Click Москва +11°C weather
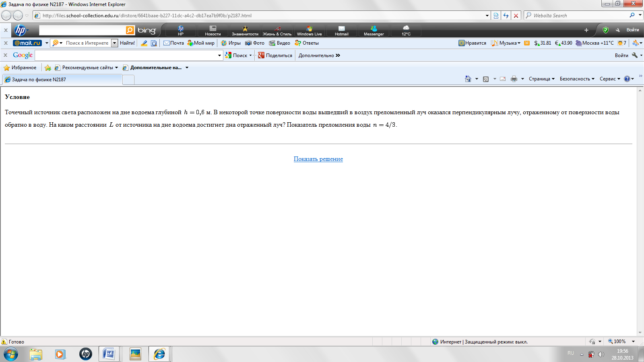This screenshot has width=644, height=362. coord(594,43)
